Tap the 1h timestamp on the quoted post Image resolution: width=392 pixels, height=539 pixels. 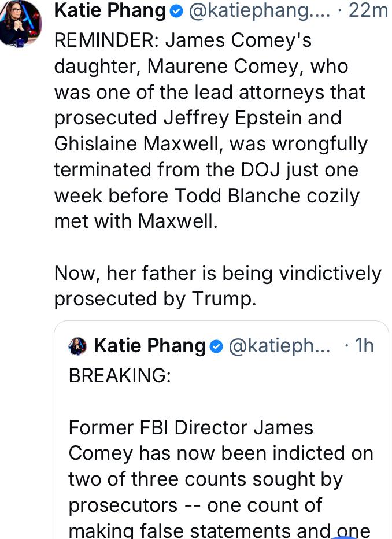click(364, 346)
